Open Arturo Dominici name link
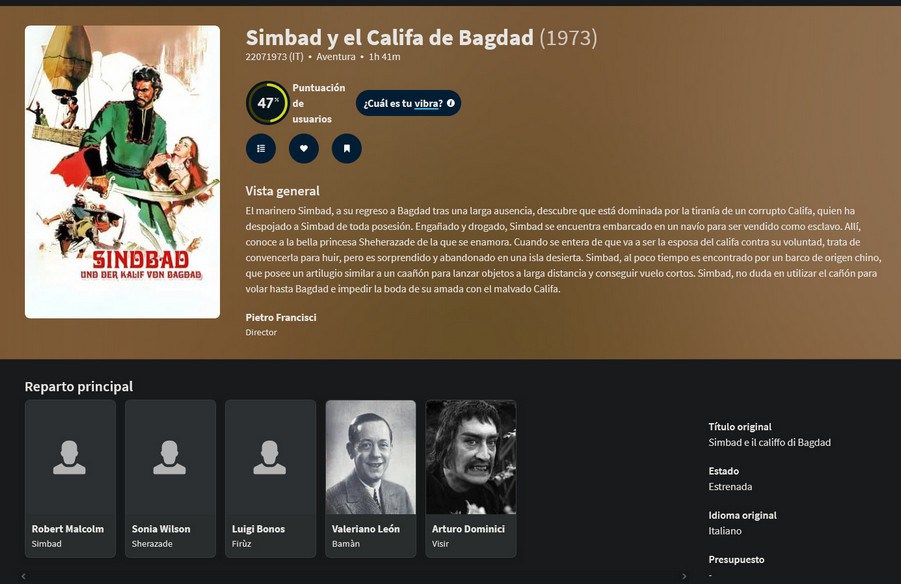This screenshot has height=584, width=901. click(x=468, y=529)
